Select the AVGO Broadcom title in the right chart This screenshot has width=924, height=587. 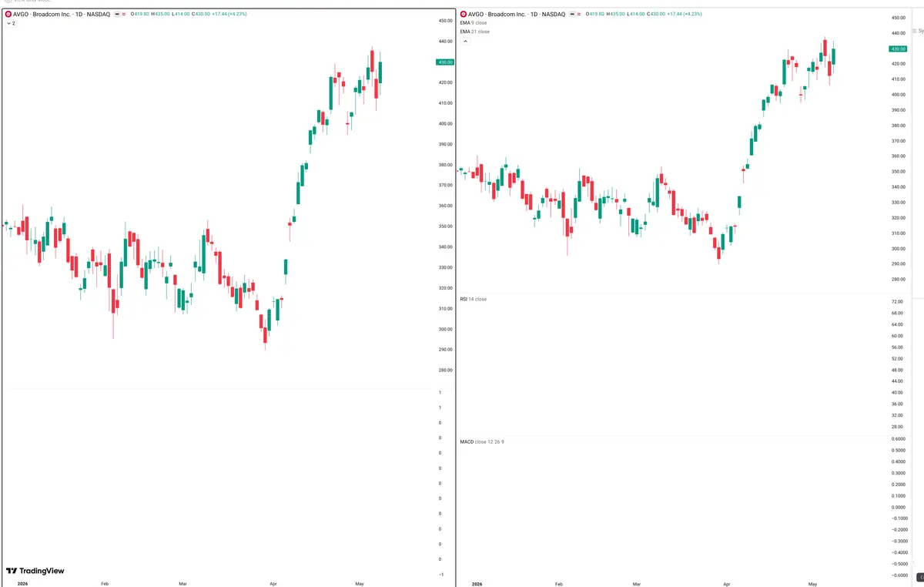(x=517, y=14)
